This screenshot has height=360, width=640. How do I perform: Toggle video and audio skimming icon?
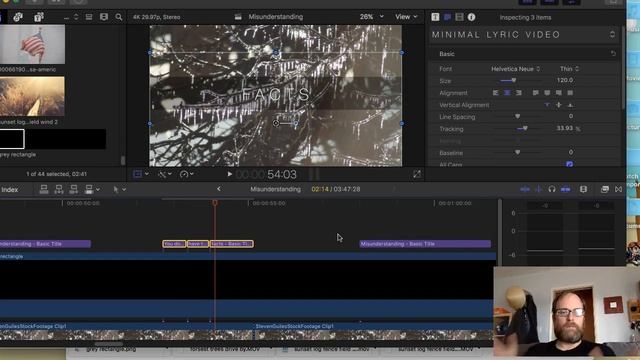(525, 189)
